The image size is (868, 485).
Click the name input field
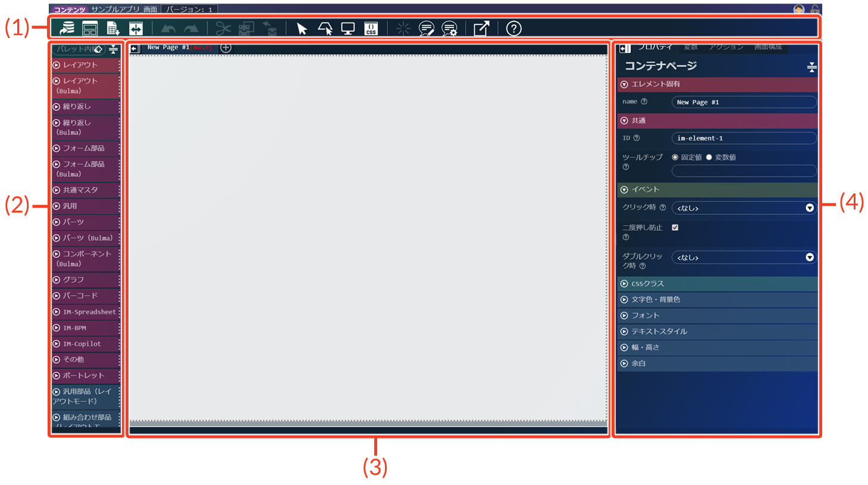744,102
